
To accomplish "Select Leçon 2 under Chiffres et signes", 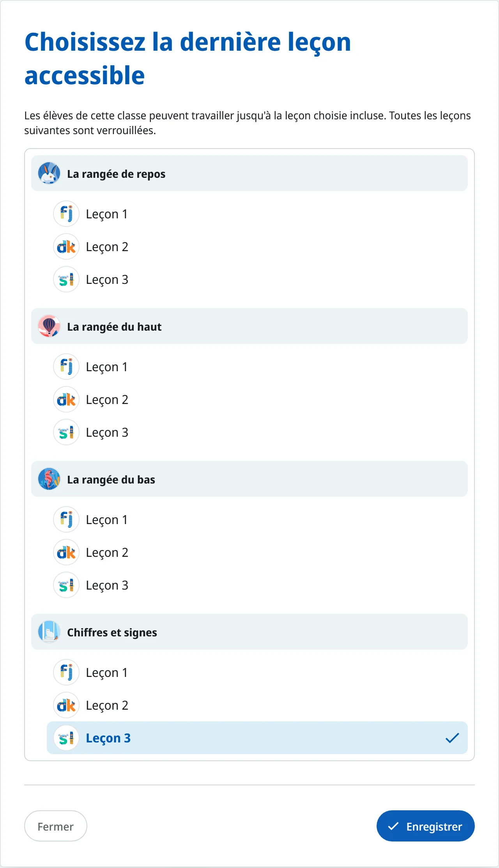I will tap(257, 705).
